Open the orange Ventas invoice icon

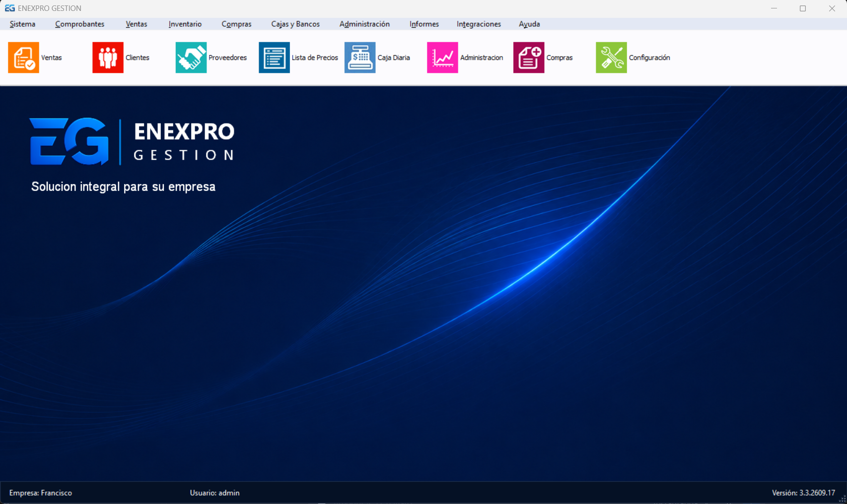tap(23, 58)
